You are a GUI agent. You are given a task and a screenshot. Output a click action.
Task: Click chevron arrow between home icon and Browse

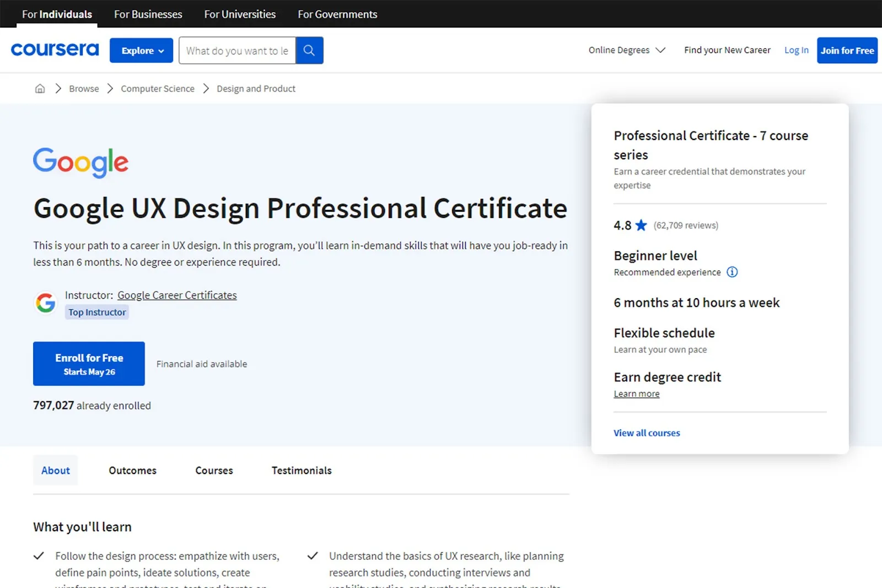tap(58, 88)
